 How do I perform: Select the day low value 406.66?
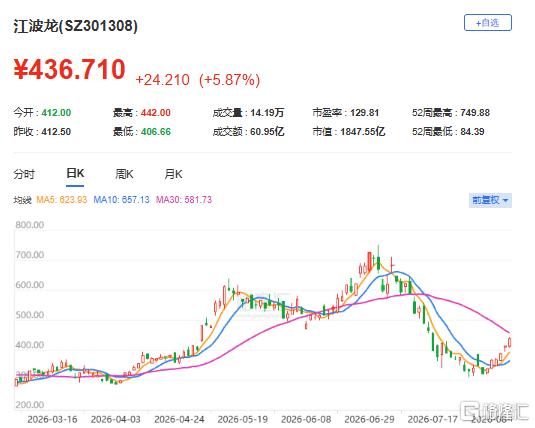click(156, 132)
